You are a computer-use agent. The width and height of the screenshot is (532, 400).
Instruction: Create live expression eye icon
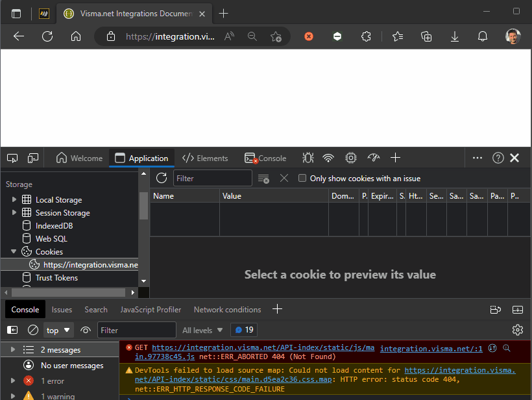[86, 330]
